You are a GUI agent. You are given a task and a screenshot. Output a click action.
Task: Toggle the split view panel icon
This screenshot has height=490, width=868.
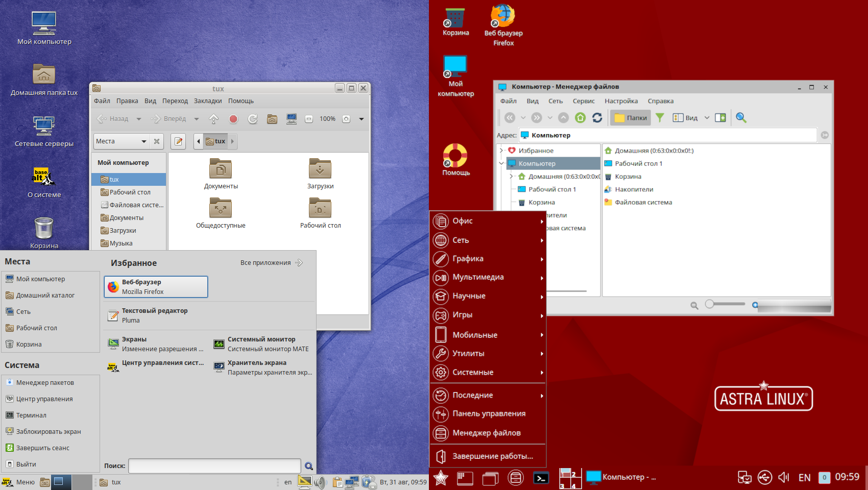pyautogui.click(x=720, y=117)
